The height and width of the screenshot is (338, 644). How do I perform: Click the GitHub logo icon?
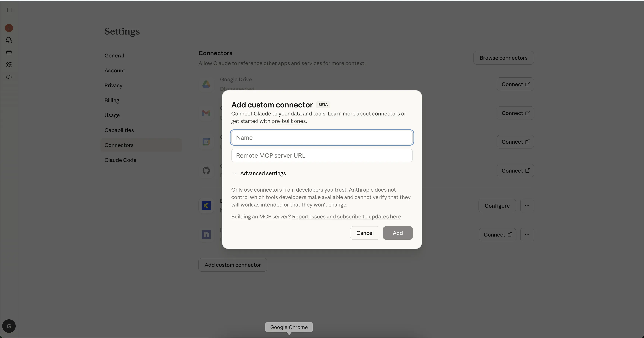click(206, 171)
